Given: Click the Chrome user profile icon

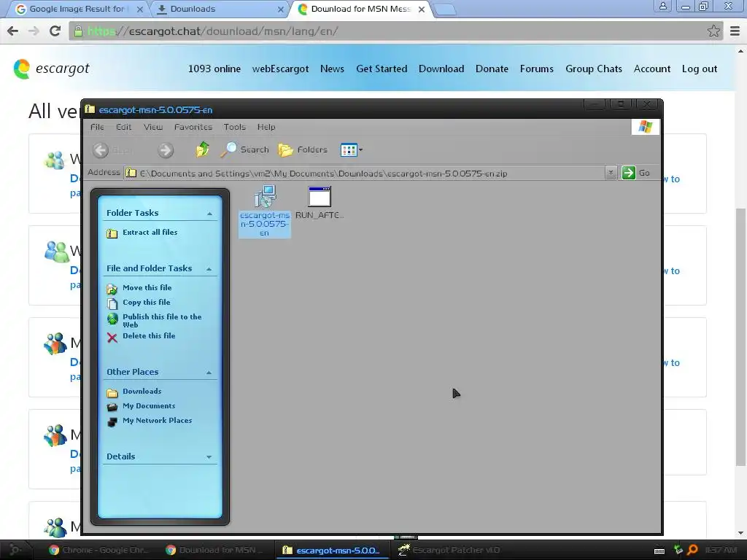Looking at the screenshot, I should 662,6.
